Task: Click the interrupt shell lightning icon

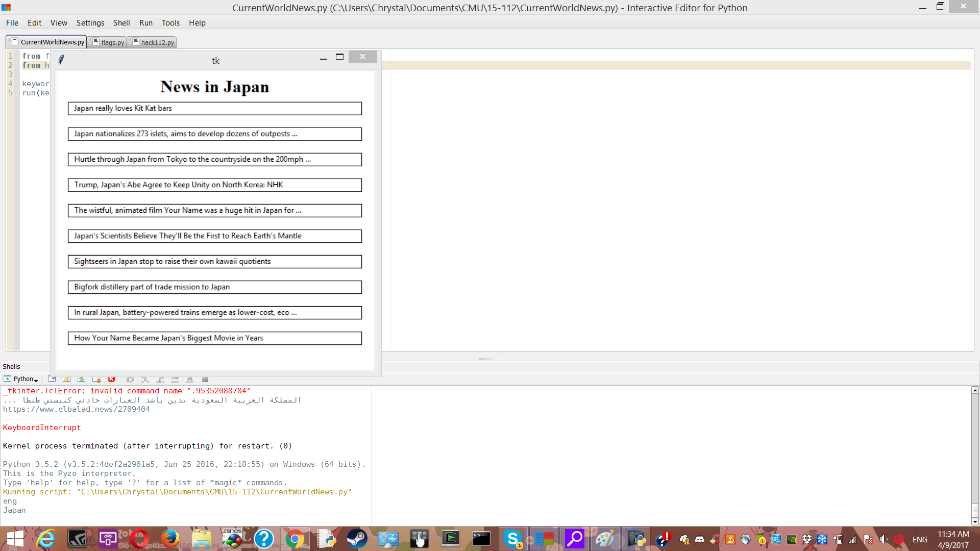Action: [66, 379]
